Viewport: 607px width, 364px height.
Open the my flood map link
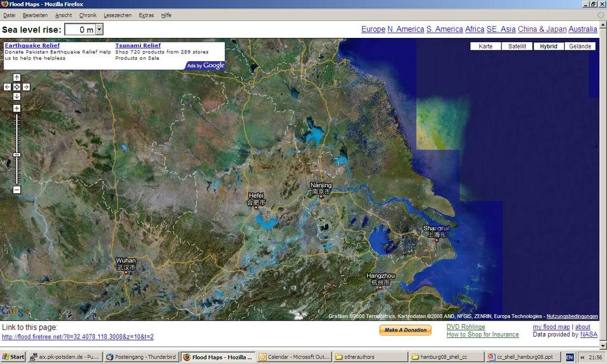click(x=551, y=327)
